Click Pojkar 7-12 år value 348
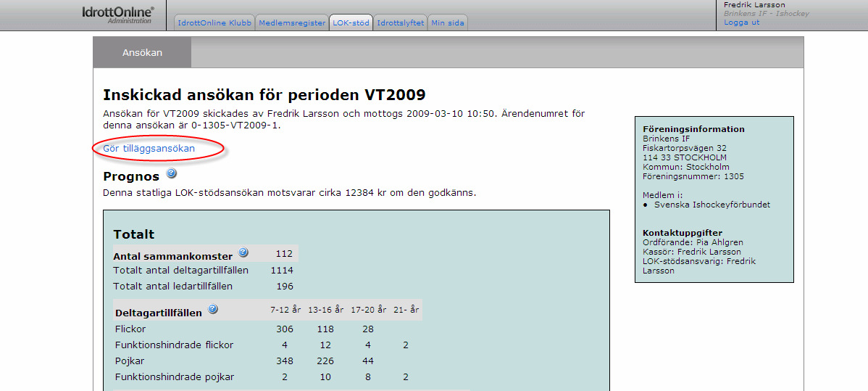Image resolution: width=868 pixels, height=391 pixels. point(285,361)
